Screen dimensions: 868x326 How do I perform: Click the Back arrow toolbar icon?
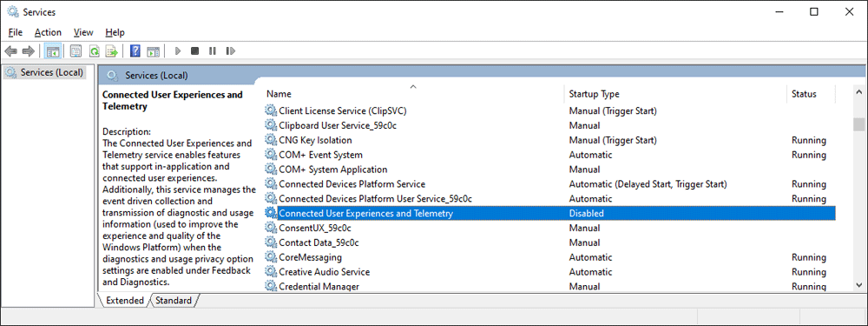[x=10, y=51]
